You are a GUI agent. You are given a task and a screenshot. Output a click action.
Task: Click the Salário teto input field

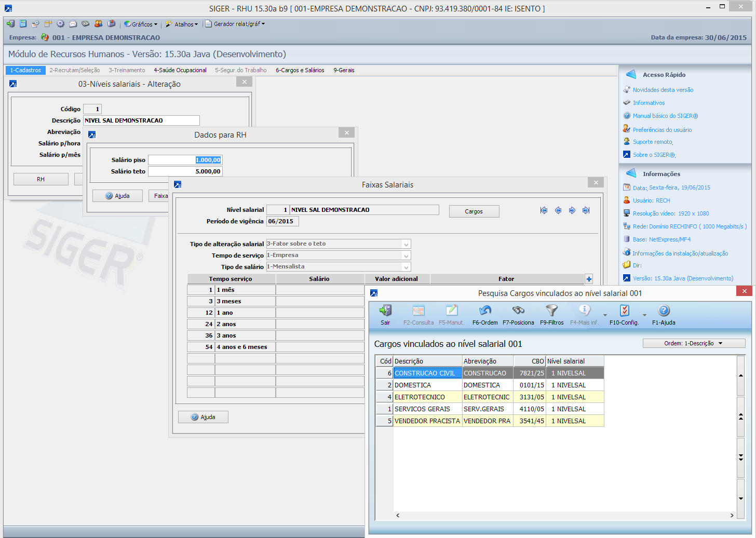185,171
